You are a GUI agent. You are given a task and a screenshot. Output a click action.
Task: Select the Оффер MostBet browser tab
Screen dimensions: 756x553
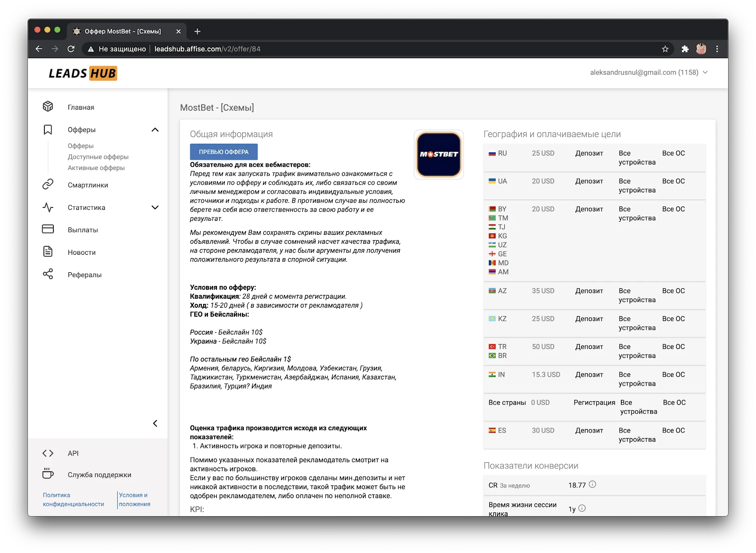click(127, 31)
